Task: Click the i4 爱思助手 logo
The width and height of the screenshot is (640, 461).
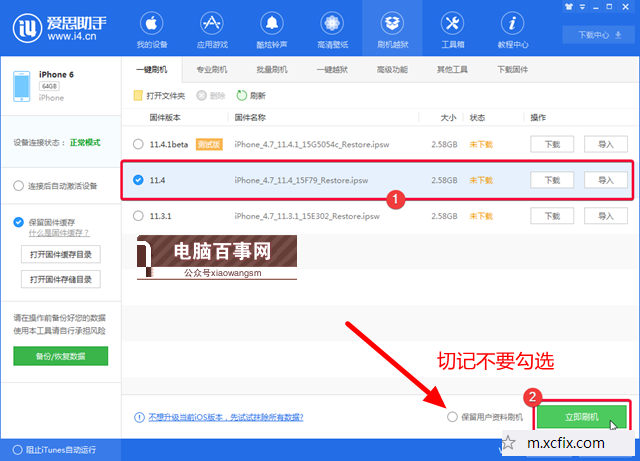Action: tap(60, 28)
